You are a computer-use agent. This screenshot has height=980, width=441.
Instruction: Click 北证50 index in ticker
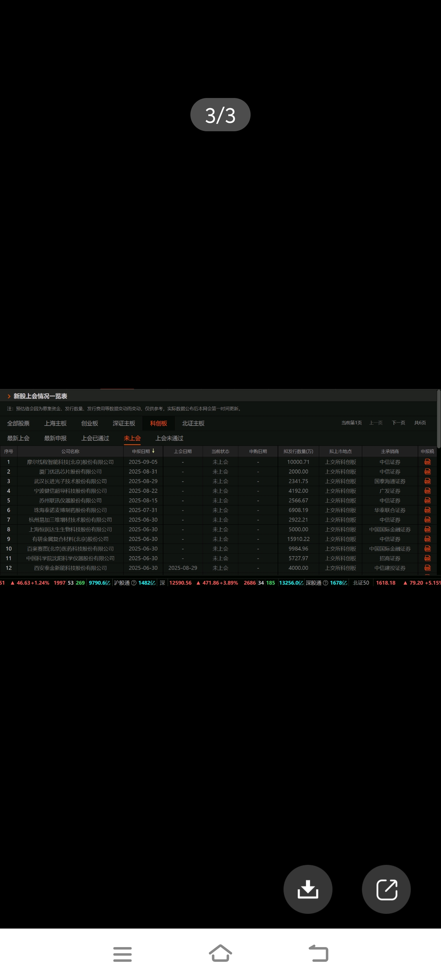[x=361, y=583]
